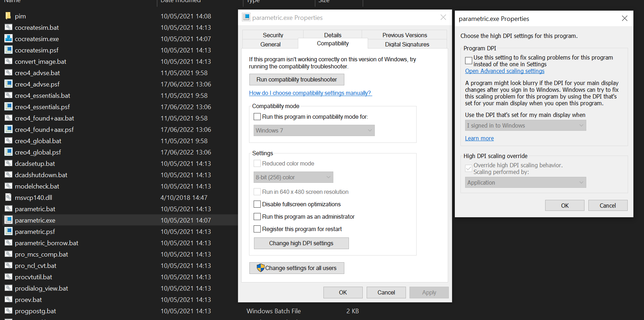Screen dimensions: 644x320
Task: Open the I signed in to Windows dropdown
Action: [525, 125]
